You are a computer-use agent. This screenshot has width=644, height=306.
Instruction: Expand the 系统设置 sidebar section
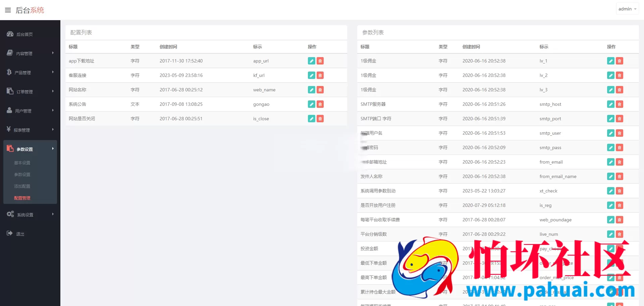pos(30,215)
